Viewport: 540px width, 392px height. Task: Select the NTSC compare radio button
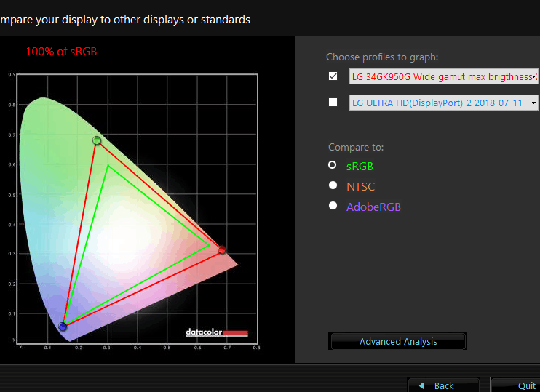coord(333,185)
